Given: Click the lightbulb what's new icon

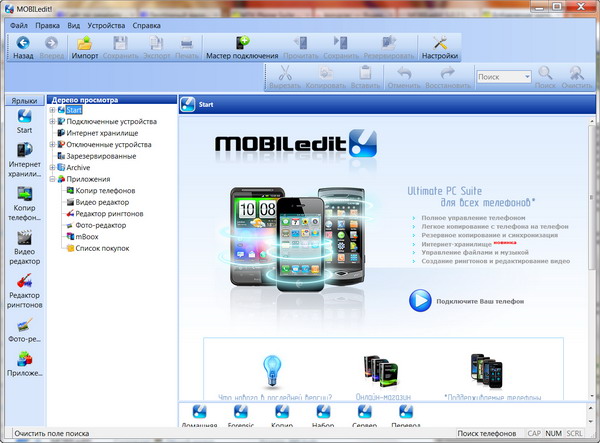Looking at the screenshot, I should tap(272, 370).
